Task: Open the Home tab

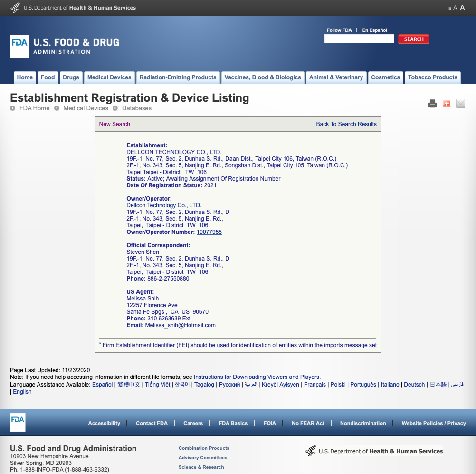Action: coord(25,77)
